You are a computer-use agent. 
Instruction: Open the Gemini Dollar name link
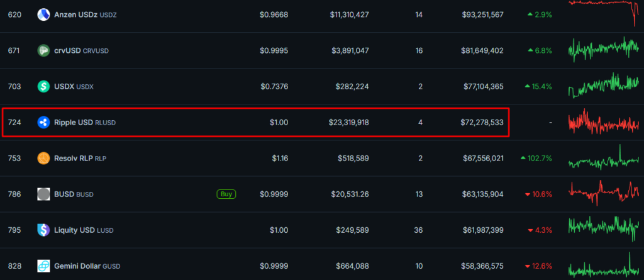78,266
